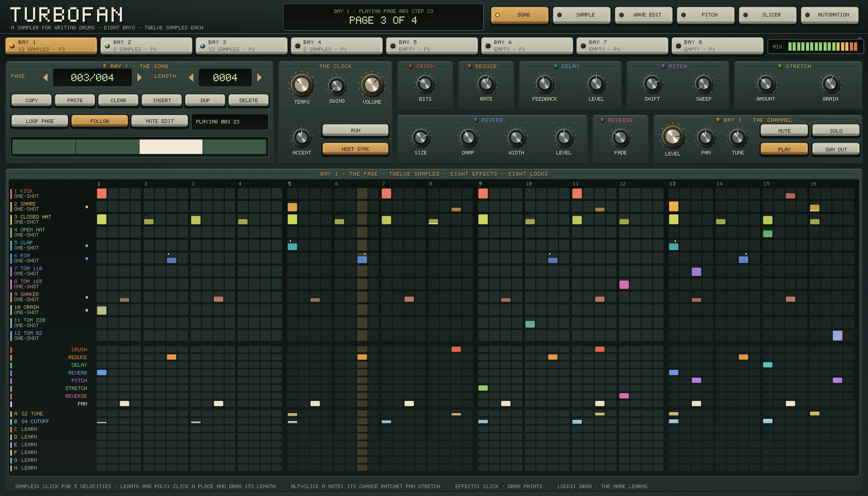Viewport: 868px width, 496px height.
Task: Click the Reverse FADE knob
Action: (x=620, y=137)
